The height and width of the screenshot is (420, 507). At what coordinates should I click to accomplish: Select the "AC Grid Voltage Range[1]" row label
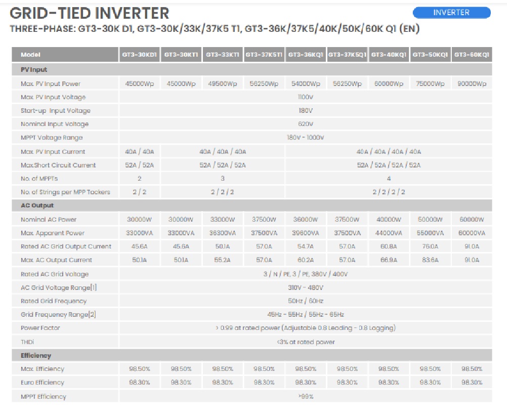click(x=59, y=287)
